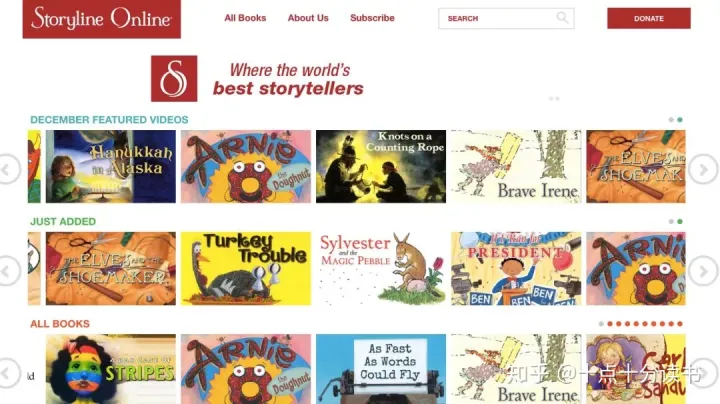The image size is (720, 404).
Task: Show next Just Added books with right arrow
Action: pyautogui.click(x=703, y=271)
